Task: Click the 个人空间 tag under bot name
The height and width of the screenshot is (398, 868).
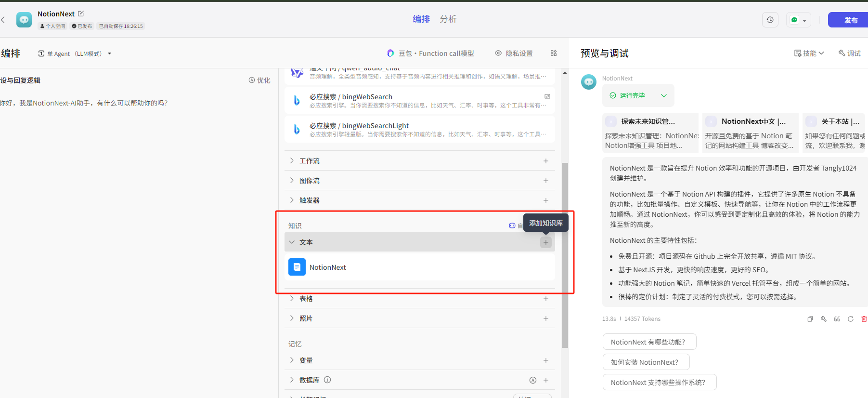Action: tap(53, 26)
